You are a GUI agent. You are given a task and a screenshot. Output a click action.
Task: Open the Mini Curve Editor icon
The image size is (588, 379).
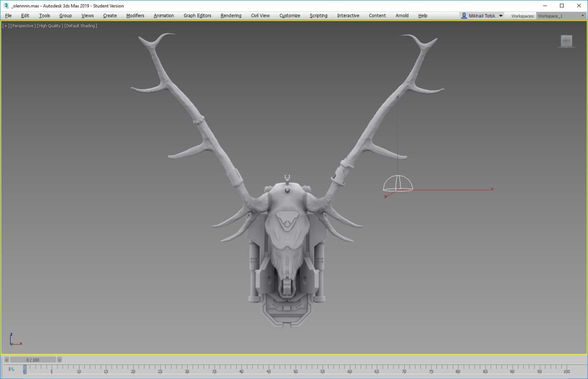[11, 369]
